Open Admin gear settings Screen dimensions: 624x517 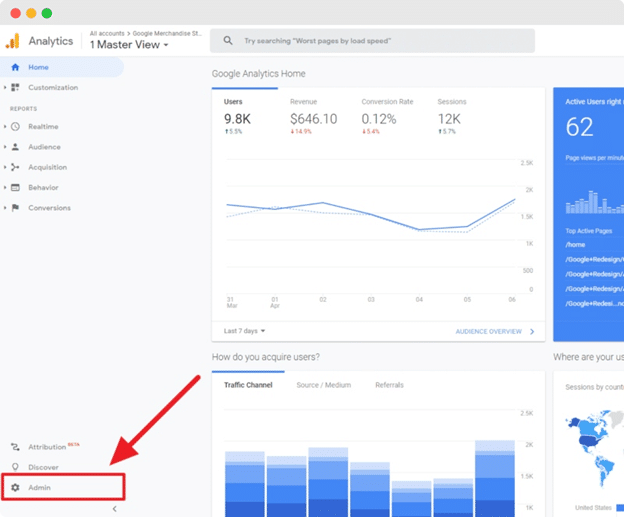(15, 488)
